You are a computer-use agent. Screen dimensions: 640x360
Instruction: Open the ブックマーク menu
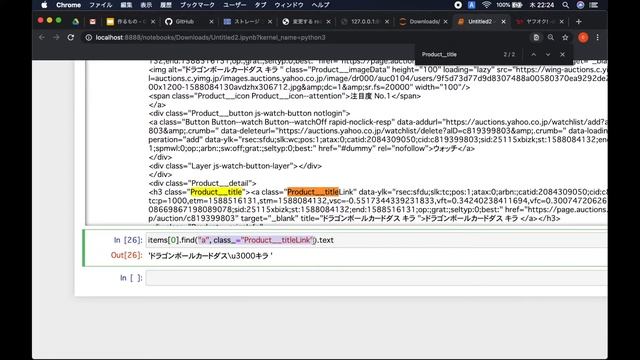click(x=197, y=5)
